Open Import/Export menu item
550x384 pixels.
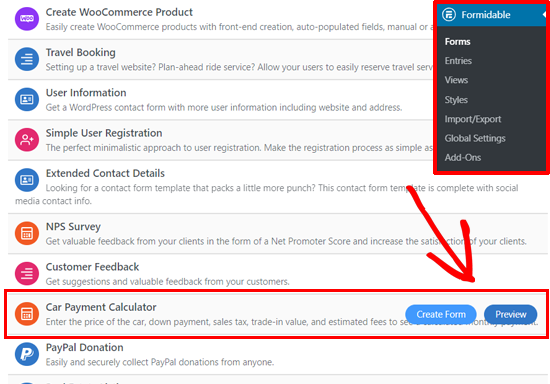473,119
